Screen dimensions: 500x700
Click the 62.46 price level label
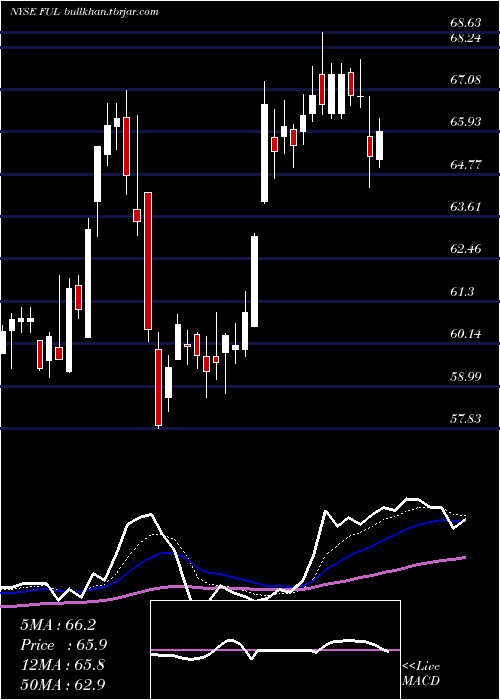tap(466, 249)
